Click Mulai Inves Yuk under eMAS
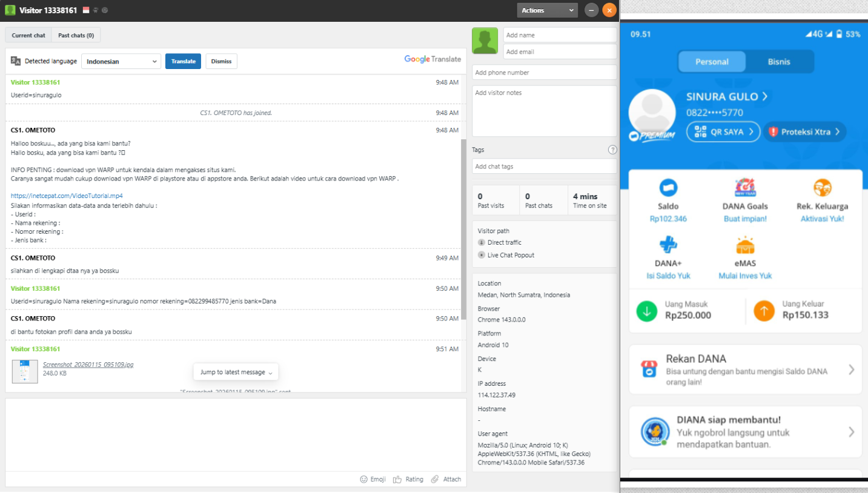The image size is (868, 493). (745, 276)
